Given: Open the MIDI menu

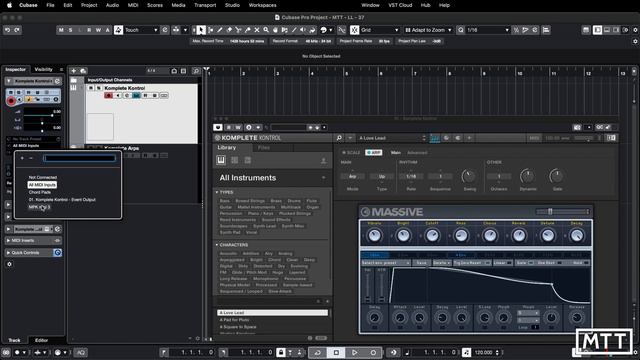Looking at the screenshot, I should tap(133, 5).
